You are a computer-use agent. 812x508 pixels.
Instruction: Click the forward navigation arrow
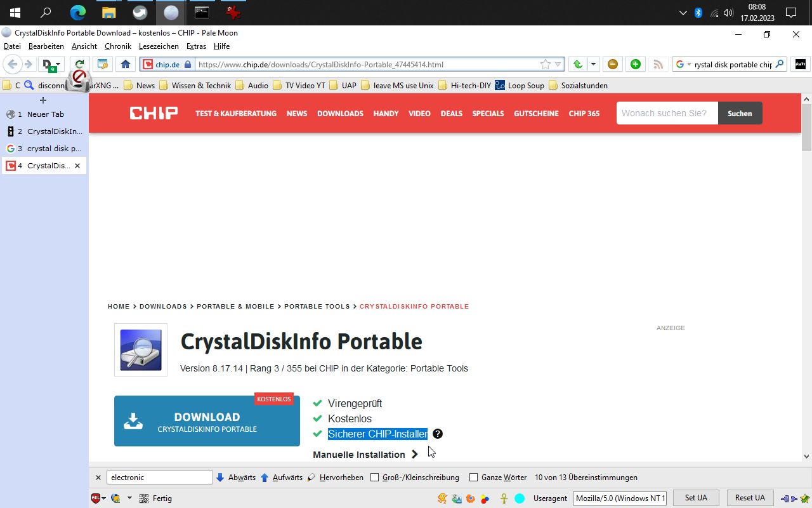tap(28, 64)
